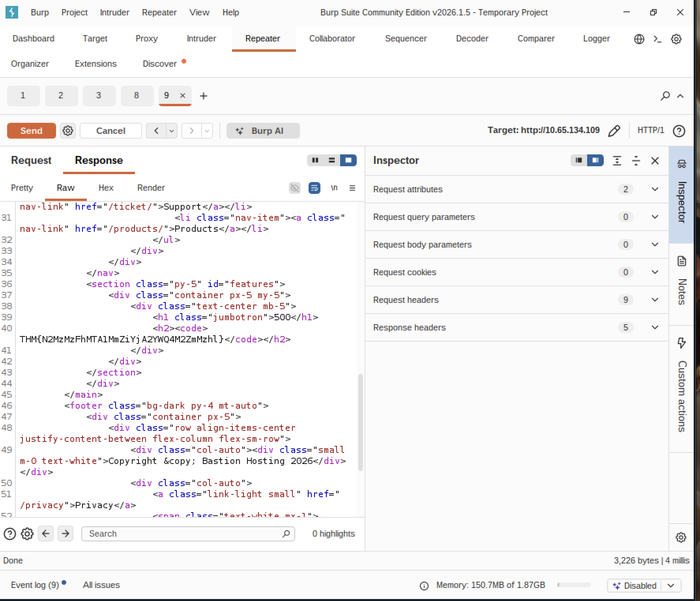Open Burp AI button
Image resolution: width=700 pixels, height=601 pixels.
[263, 131]
